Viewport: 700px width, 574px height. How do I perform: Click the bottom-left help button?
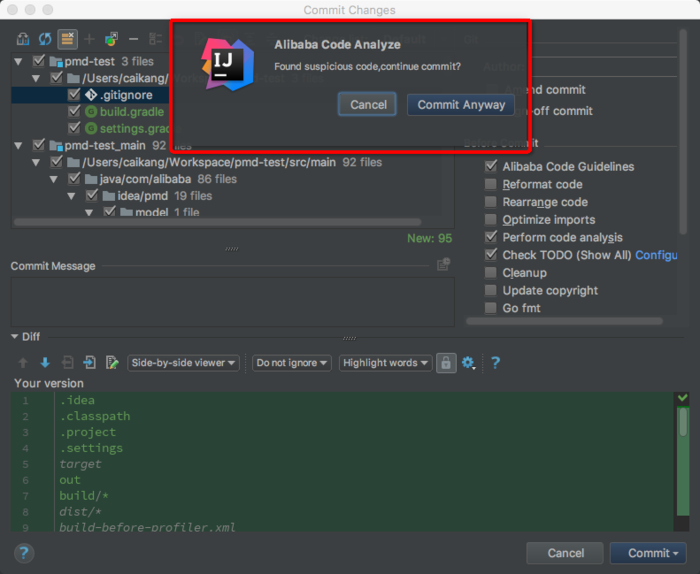coord(24,553)
